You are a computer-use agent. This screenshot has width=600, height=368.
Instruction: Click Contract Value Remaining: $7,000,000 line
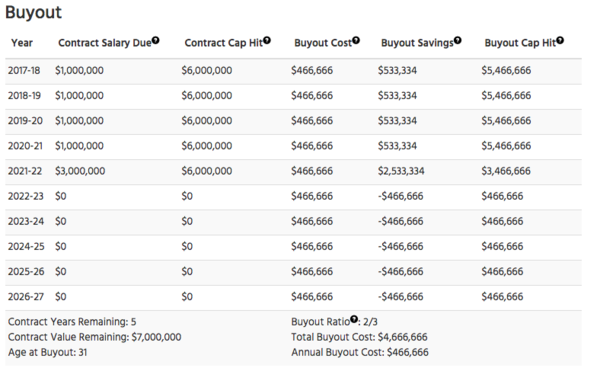click(95, 337)
